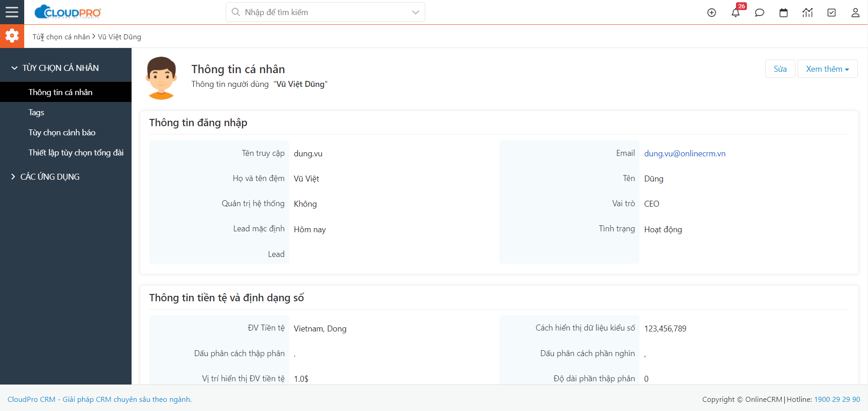The image size is (868, 411).
Task: Click the Vũ Việt name value
Action: coord(306,179)
